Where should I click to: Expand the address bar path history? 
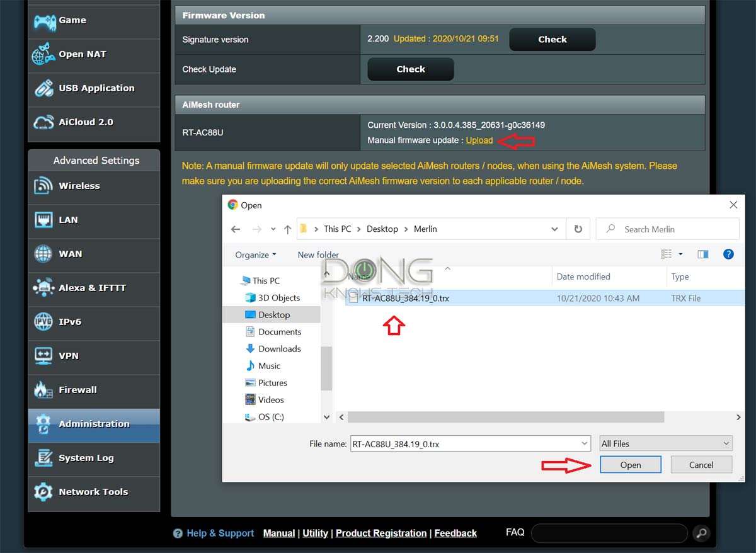coord(554,229)
